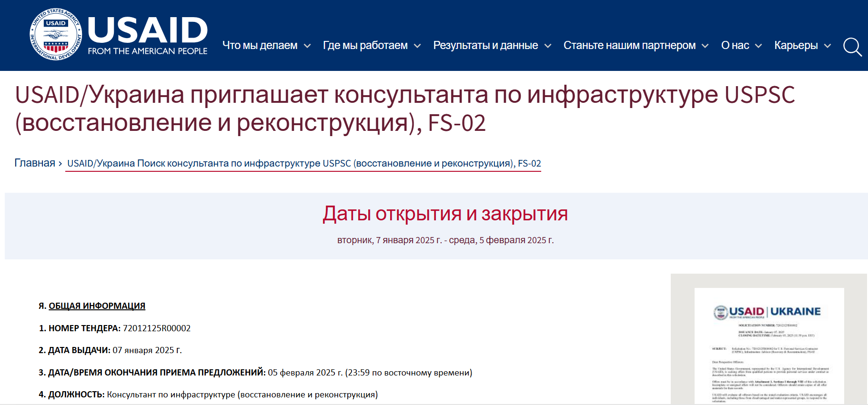Open the Результаты и данные menu
This screenshot has height=405, width=868.
click(x=485, y=45)
